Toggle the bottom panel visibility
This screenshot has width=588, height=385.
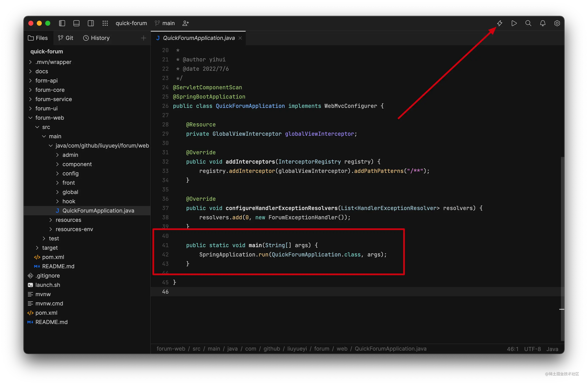[x=76, y=23]
